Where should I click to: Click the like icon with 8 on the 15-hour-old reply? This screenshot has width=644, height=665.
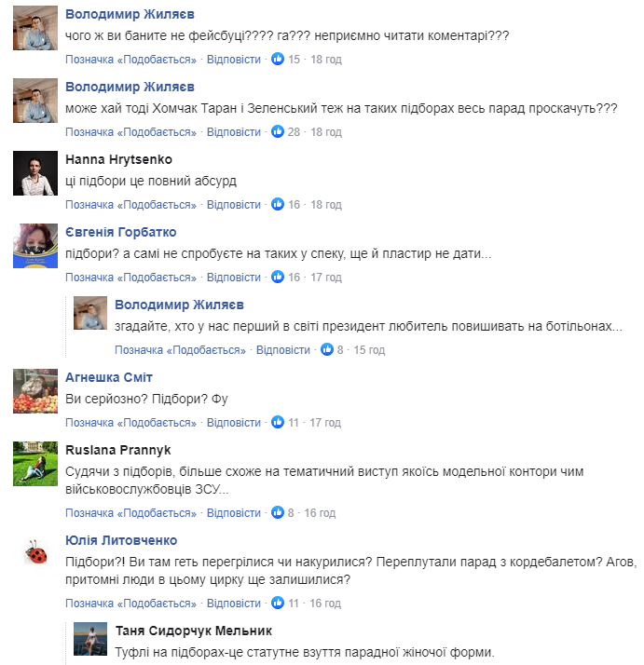326,350
